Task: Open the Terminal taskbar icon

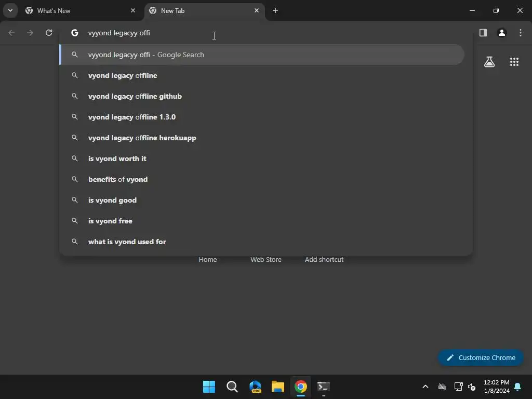Action: pyautogui.click(x=323, y=387)
